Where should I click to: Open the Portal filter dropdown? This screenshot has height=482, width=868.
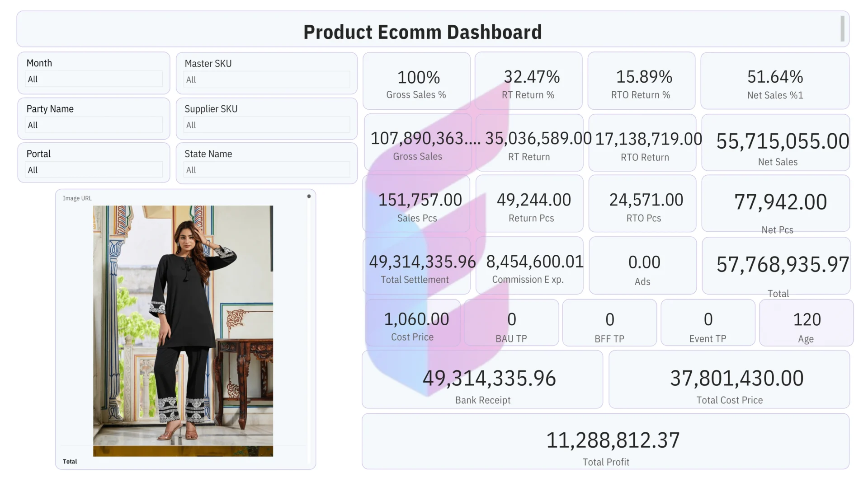tap(94, 170)
